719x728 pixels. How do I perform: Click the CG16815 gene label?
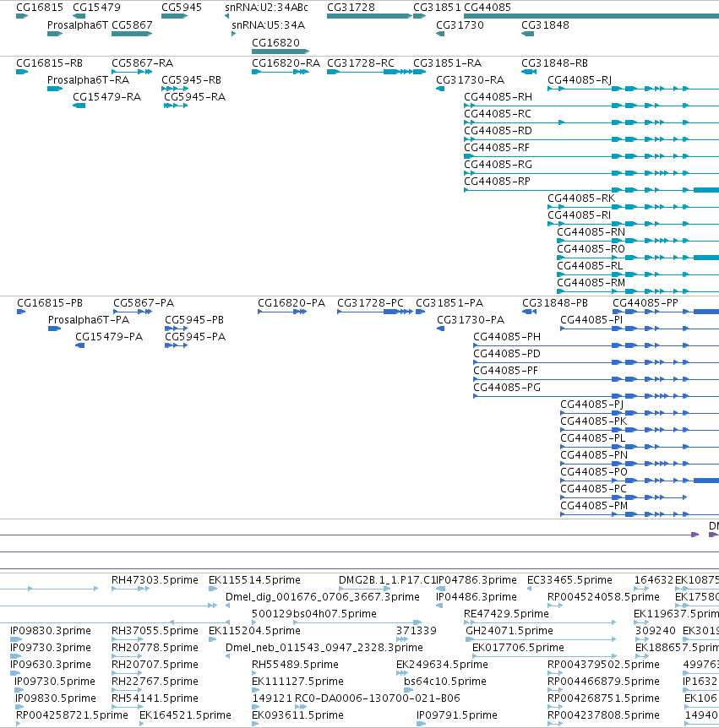pos(40,8)
